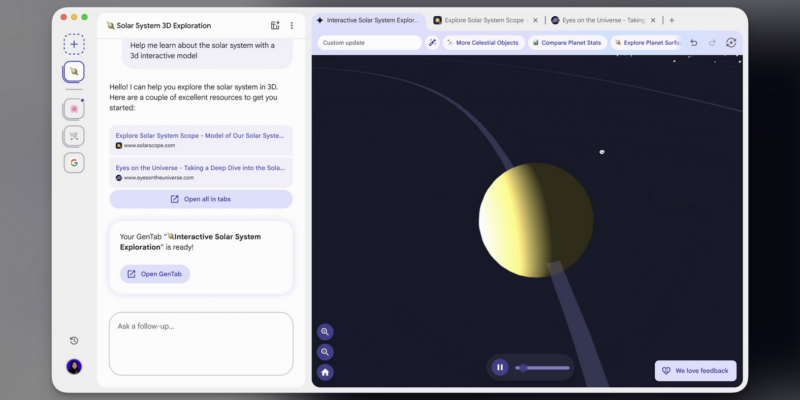Zoom out of the 3D solar system view
This screenshot has height=400, width=800.
(326, 352)
